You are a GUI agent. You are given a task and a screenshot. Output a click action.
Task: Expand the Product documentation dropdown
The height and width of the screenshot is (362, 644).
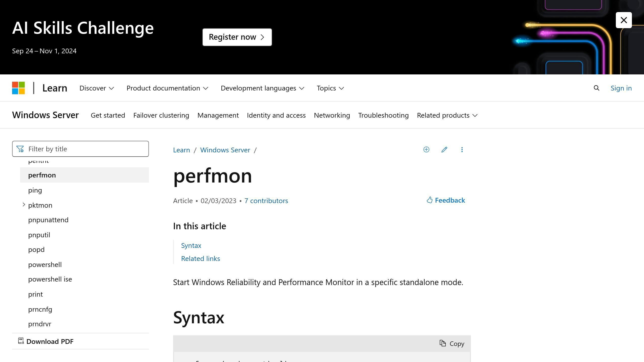tap(167, 88)
